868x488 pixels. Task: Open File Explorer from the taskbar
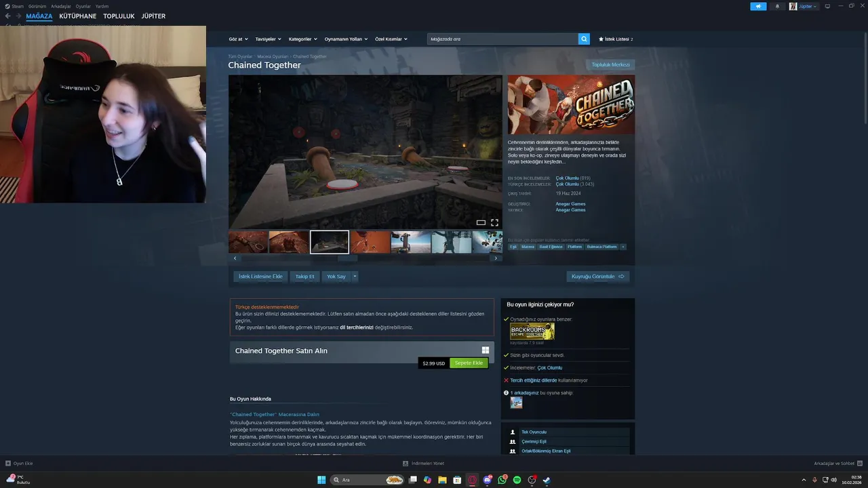click(x=442, y=480)
